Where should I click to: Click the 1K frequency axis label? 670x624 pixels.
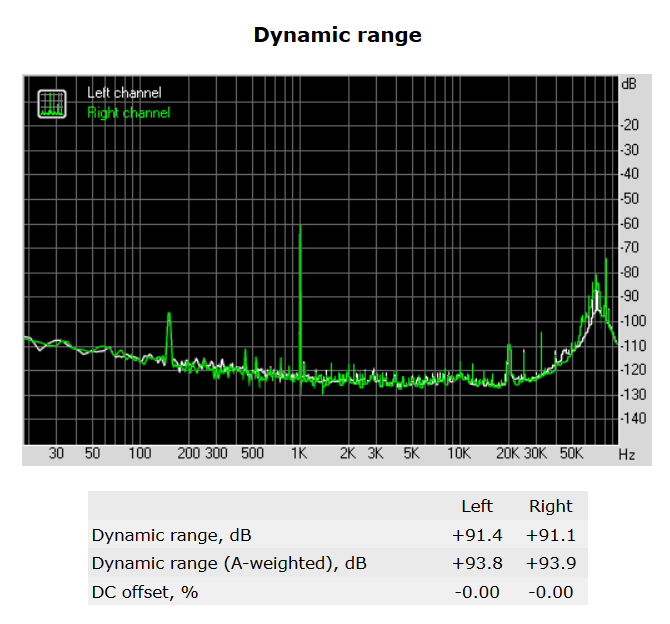point(299,453)
